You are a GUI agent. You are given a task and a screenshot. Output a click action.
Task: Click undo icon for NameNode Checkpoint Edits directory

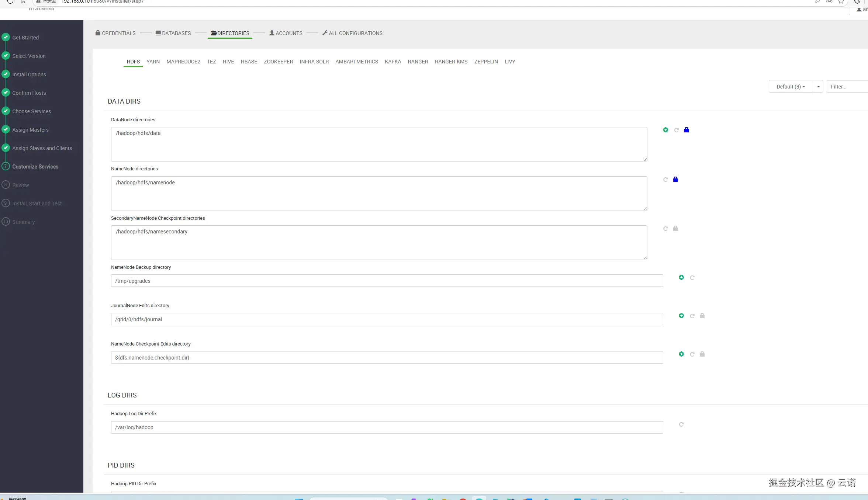point(692,354)
